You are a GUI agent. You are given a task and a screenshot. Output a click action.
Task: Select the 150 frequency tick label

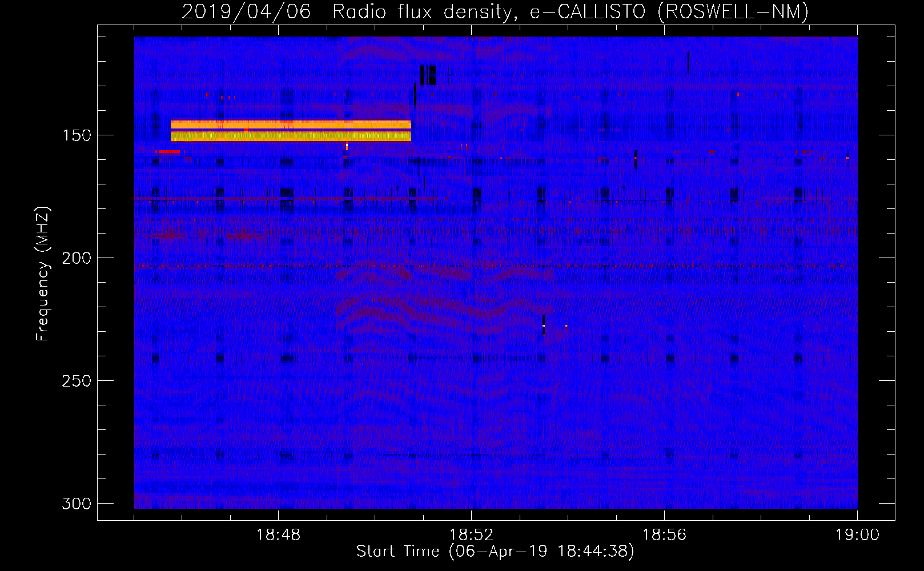(x=77, y=135)
